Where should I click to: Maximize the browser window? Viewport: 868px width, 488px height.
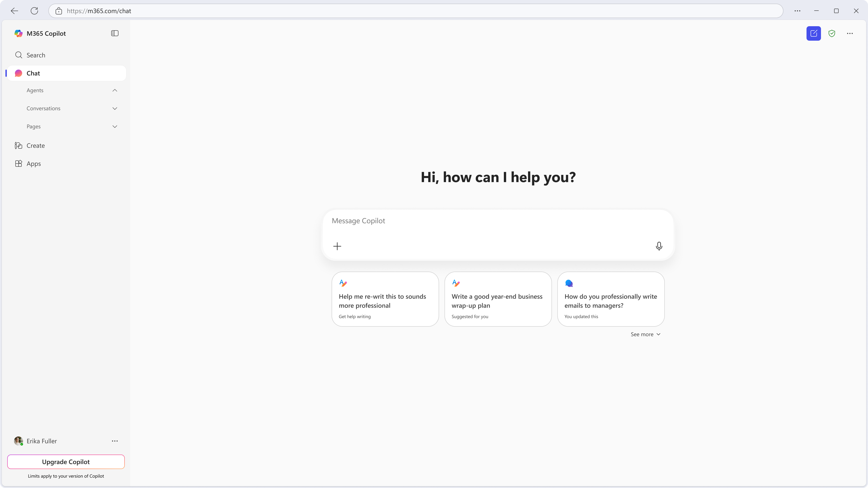(836, 11)
